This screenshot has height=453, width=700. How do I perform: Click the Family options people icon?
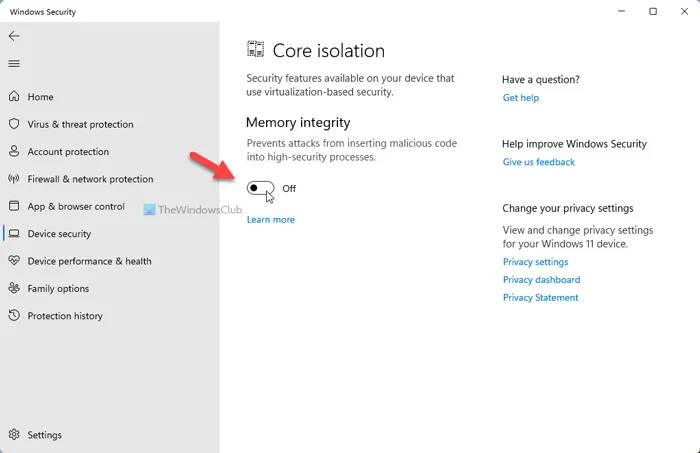pyautogui.click(x=14, y=289)
